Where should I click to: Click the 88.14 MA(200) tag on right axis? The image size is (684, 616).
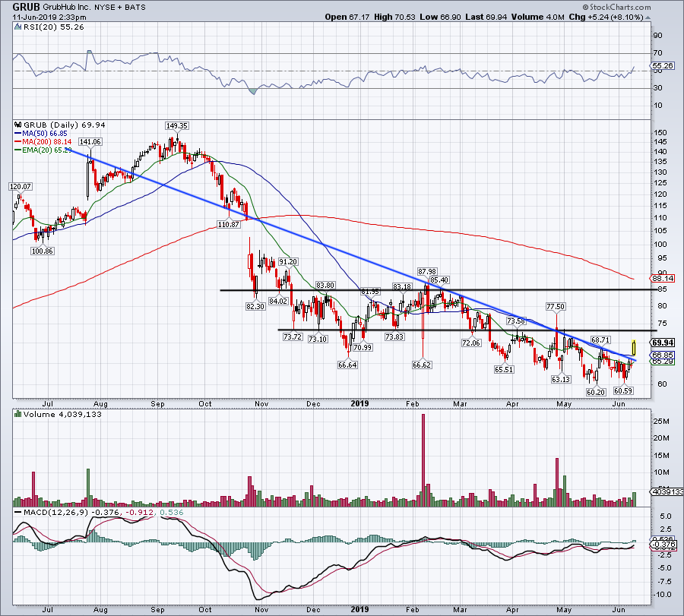click(x=663, y=278)
